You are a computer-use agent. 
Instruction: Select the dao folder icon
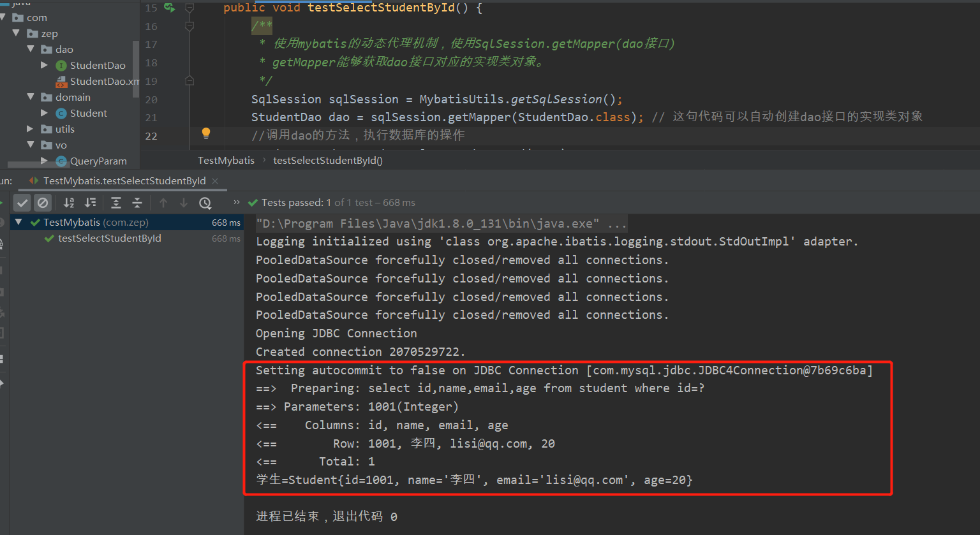pos(47,49)
